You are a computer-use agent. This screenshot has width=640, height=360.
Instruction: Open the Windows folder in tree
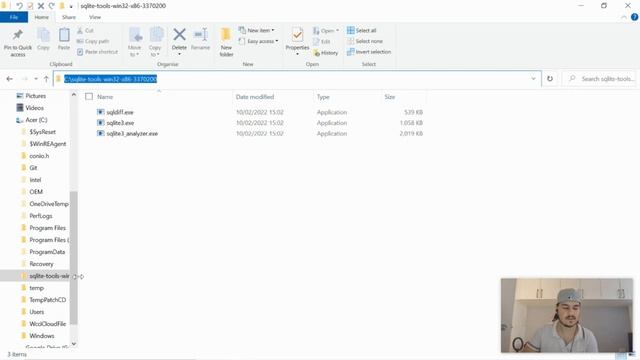tap(42, 336)
